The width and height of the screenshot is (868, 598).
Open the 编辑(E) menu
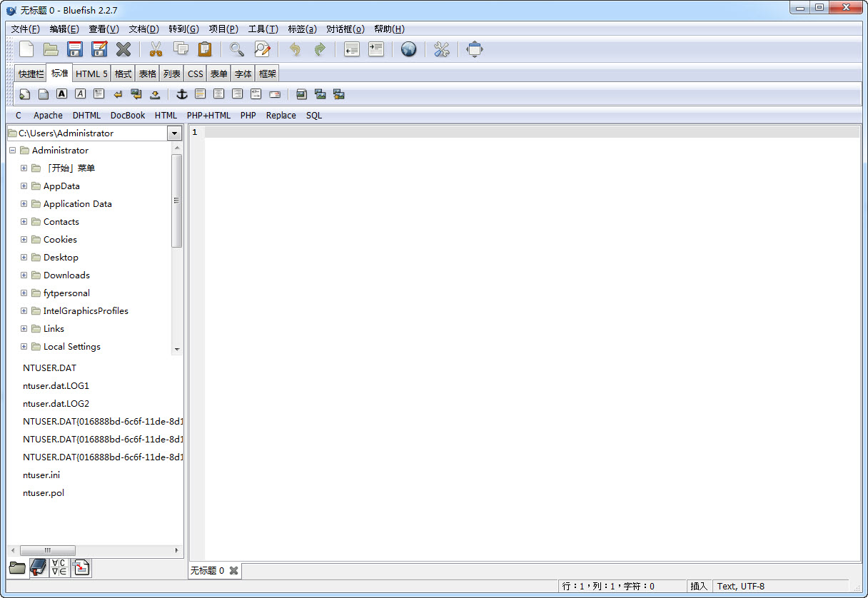[x=64, y=29]
